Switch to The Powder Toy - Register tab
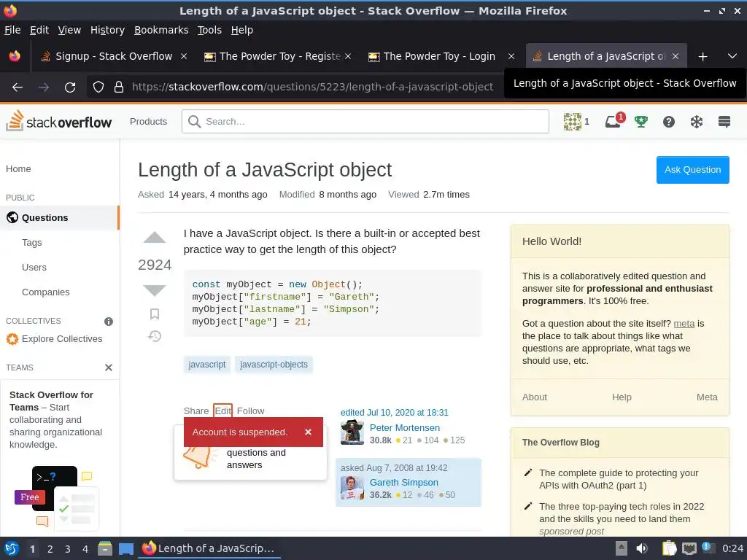The width and height of the screenshot is (747, 560). tap(278, 56)
